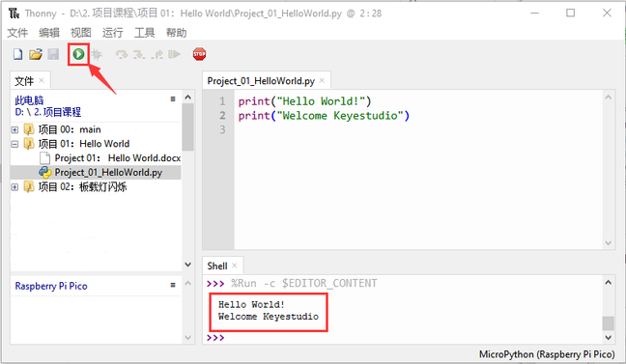Click folder icon of 项目 00: main
The height and width of the screenshot is (364, 626).
[29, 129]
